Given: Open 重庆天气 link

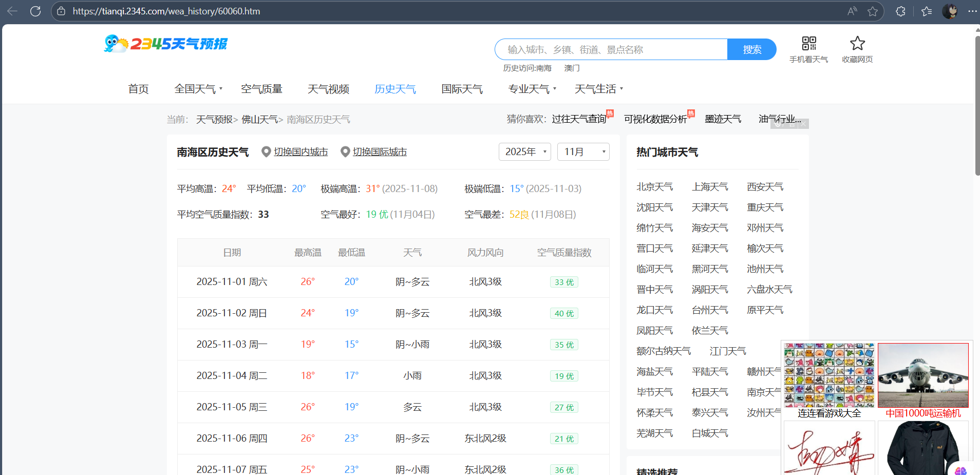Looking at the screenshot, I should (765, 207).
